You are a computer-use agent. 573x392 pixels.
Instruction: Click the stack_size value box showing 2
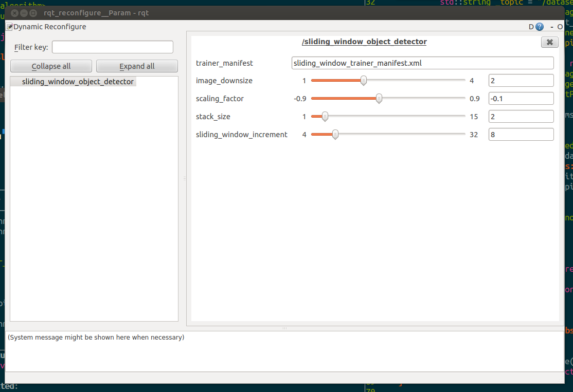521,117
